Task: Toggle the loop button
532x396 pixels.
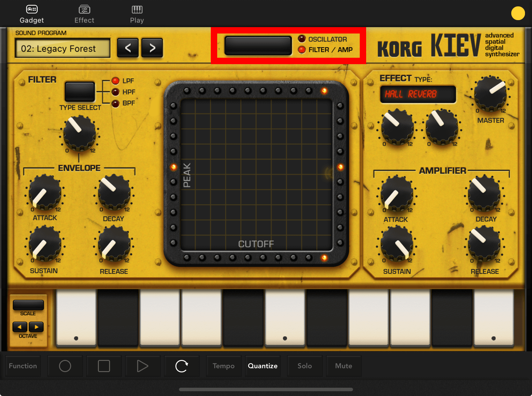Action: (182, 366)
